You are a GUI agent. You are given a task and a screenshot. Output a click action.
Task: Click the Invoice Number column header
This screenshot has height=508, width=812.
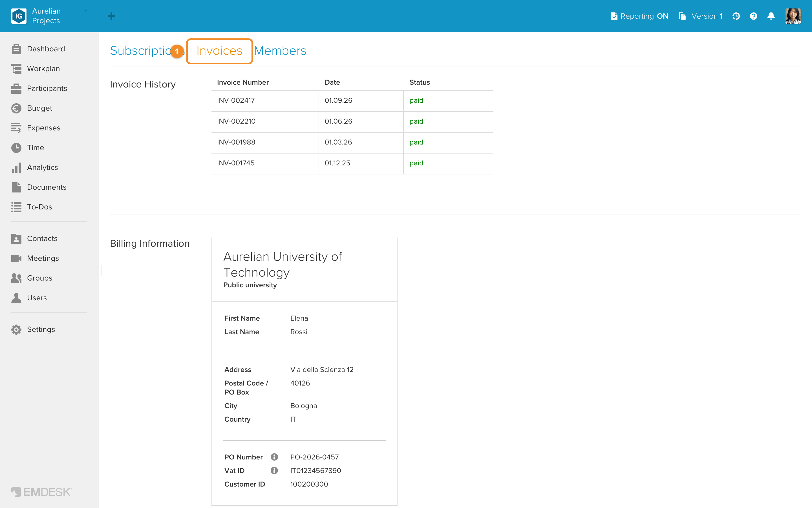(x=243, y=82)
